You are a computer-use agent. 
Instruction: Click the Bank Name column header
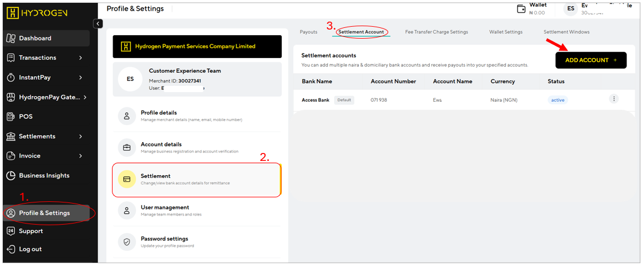[x=317, y=81]
